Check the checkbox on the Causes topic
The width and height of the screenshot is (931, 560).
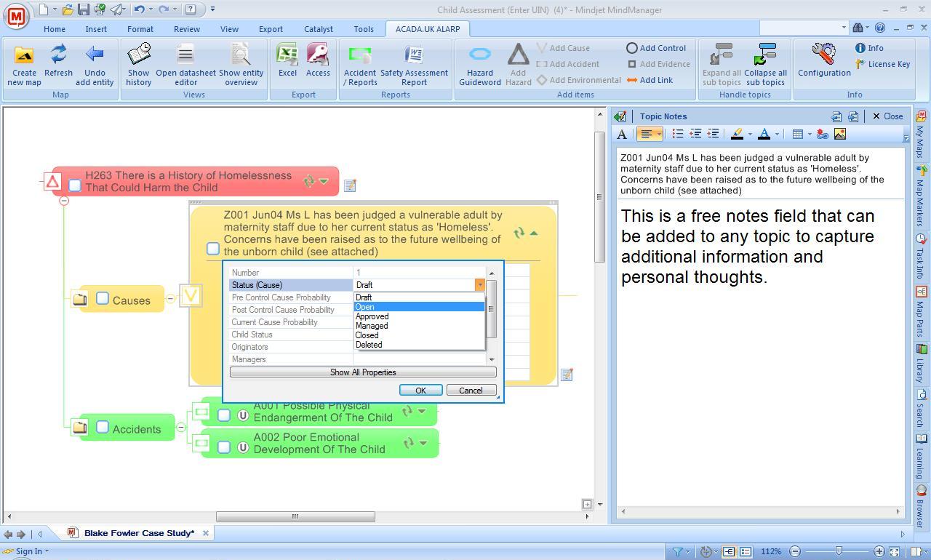(103, 299)
